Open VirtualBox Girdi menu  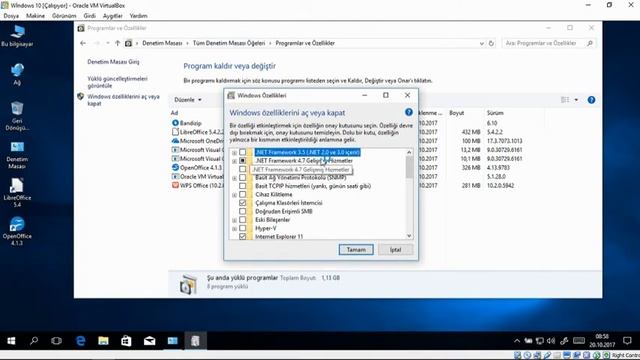[x=89, y=16]
